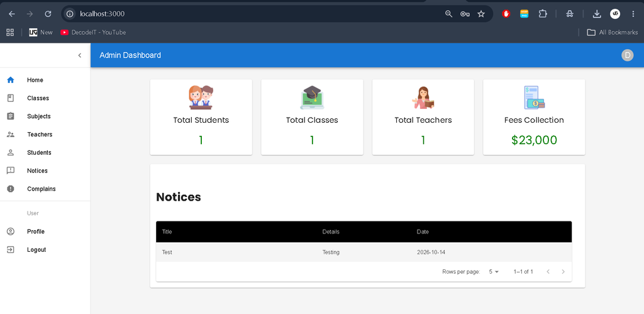
Task: Click the Logout exit icon in sidebar
Action: (11, 249)
